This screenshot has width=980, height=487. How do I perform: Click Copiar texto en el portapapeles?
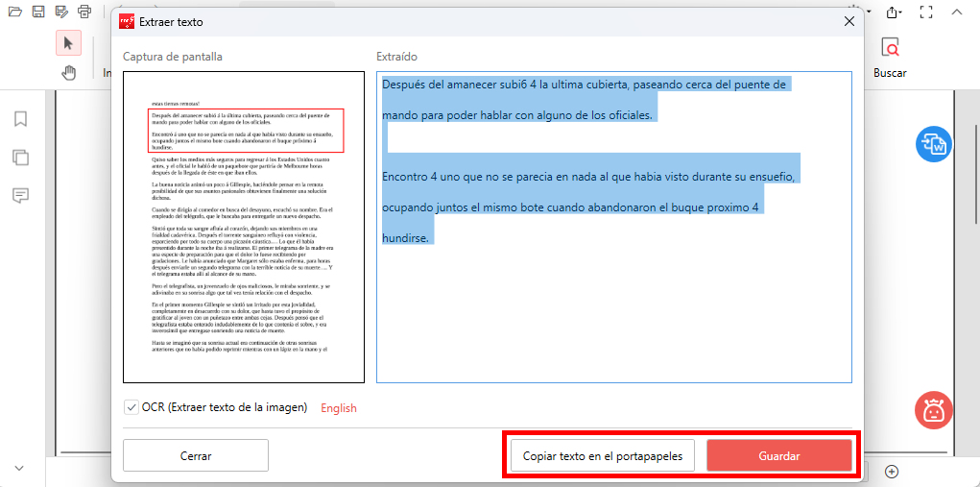pos(603,455)
